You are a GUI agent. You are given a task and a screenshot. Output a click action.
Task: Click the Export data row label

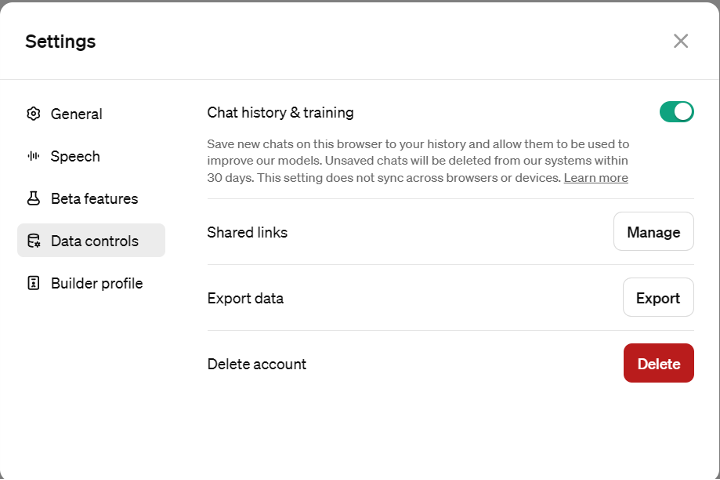click(245, 298)
